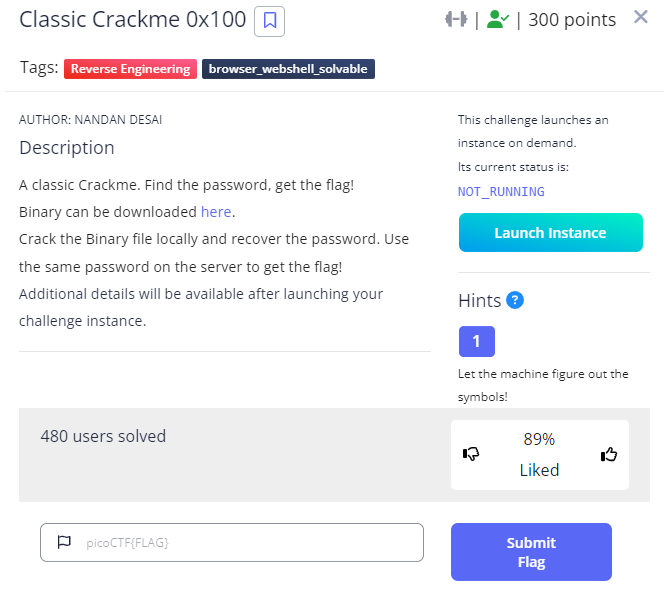This screenshot has width=669, height=597.
Task: Click the 89% Liked rating text
Action: pyautogui.click(x=539, y=454)
